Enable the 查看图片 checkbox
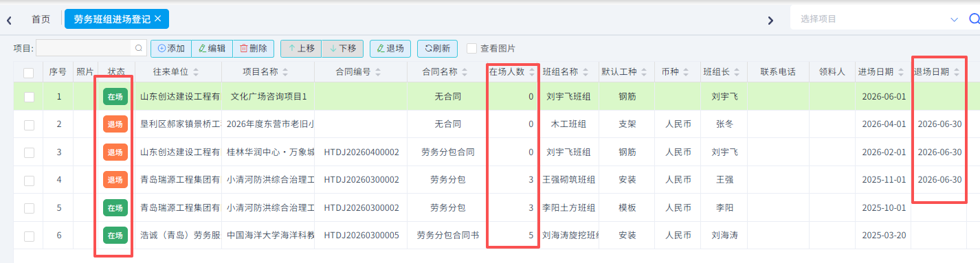 coord(471,48)
